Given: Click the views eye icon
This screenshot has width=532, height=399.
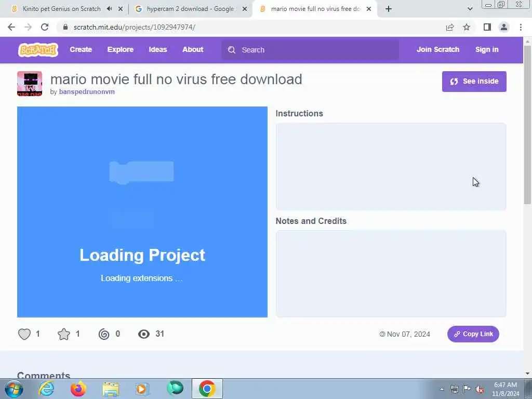Looking at the screenshot, I should click(144, 334).
